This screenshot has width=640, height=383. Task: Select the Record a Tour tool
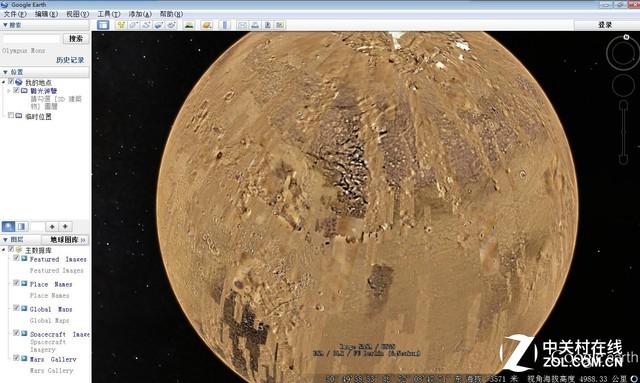[x=171, y=25]
